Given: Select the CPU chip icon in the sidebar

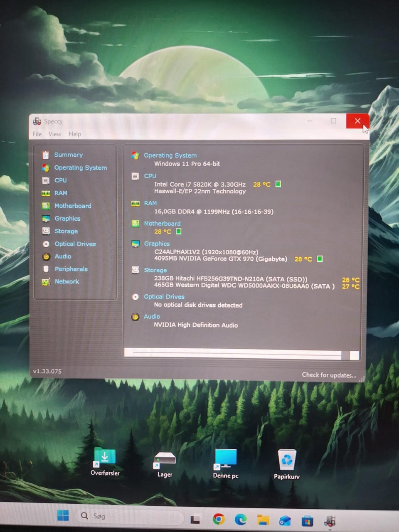Looking at the screenshot, I should 46,180.
